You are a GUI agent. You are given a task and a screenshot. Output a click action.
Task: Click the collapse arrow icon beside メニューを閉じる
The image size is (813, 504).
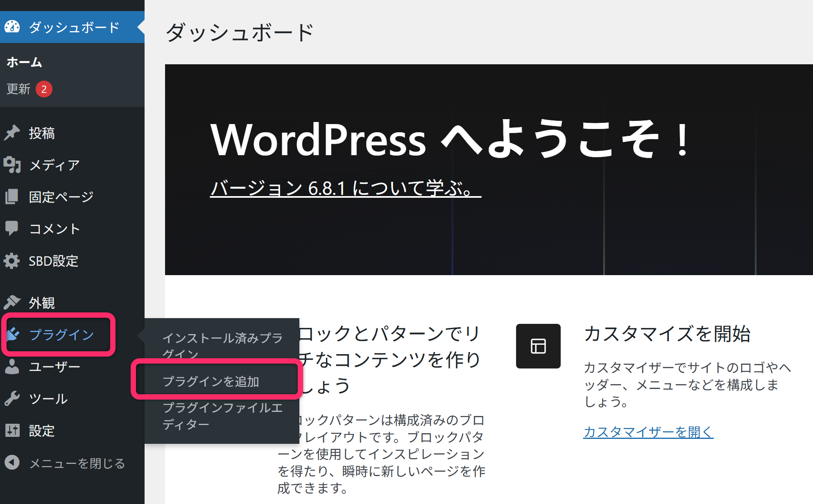tap(12, 463)
